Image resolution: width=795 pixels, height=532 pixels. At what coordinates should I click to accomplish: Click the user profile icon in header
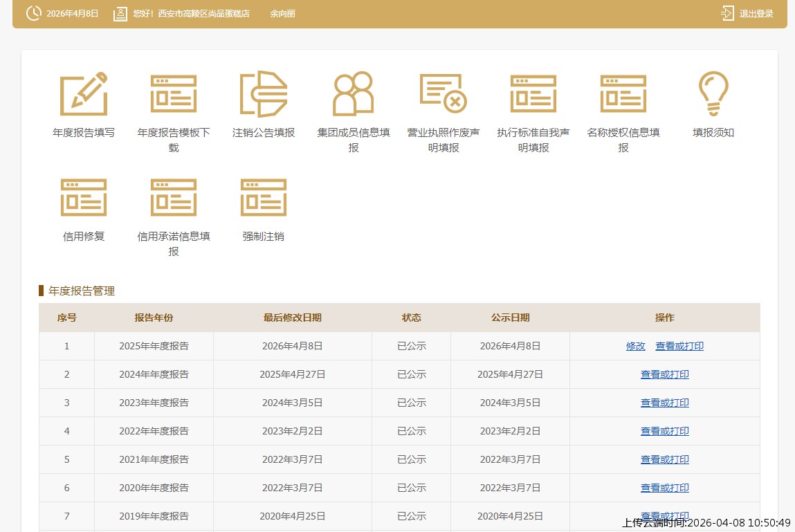point(120,14)
